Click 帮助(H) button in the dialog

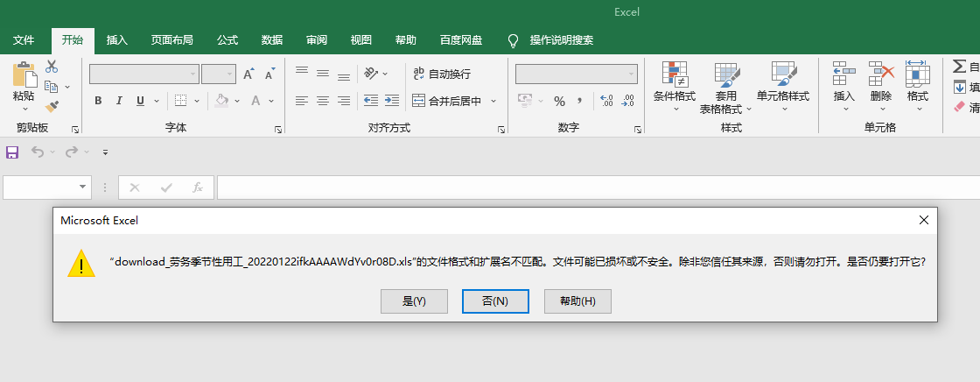tap(577, 301)
